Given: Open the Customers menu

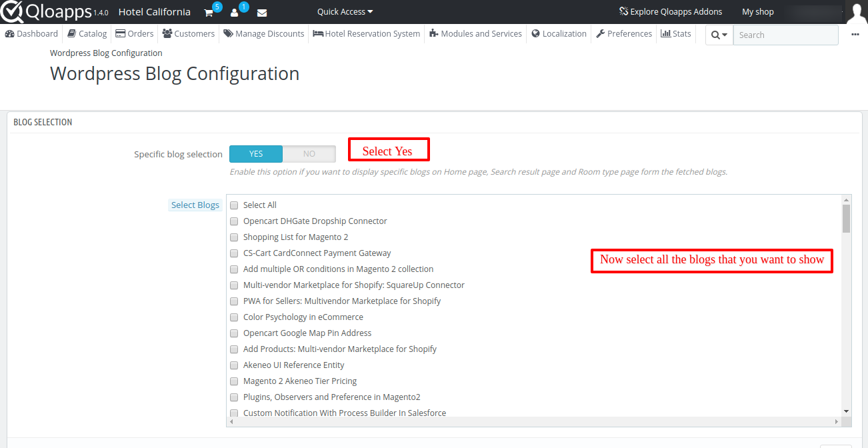Looking at the screenshot, I should (x=189, y=33).
